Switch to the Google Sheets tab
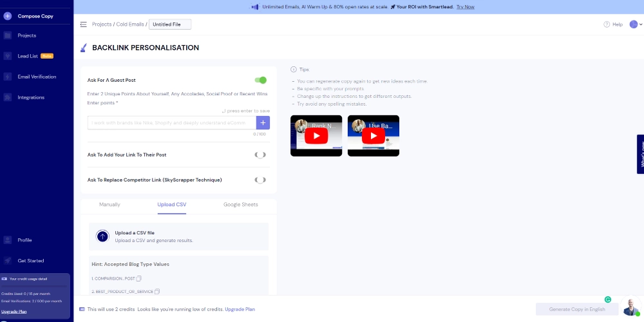Screen dimensions: 644x322 pos(240,205)
